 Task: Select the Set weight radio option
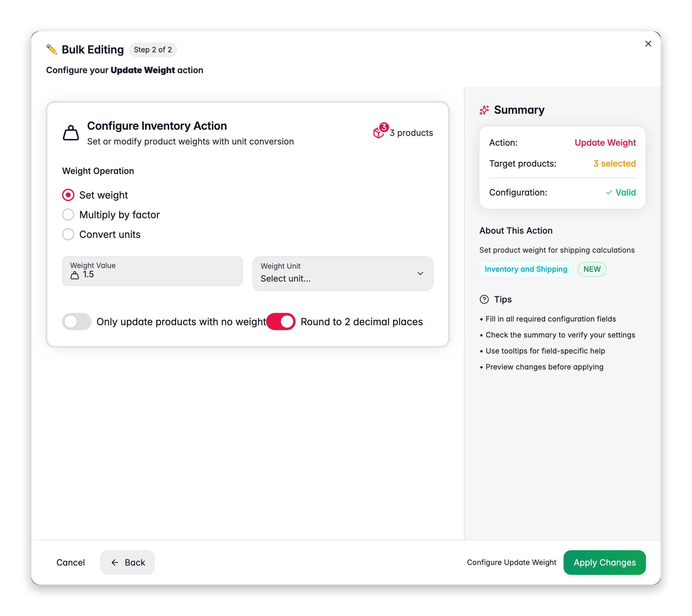(68, 195)
